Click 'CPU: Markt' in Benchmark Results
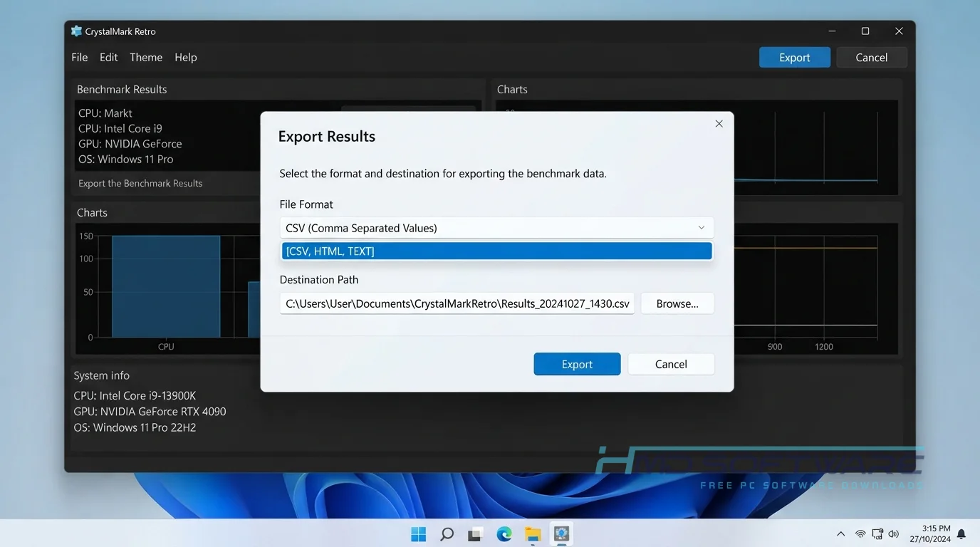980x547 pixels. [x=105, y=113]
